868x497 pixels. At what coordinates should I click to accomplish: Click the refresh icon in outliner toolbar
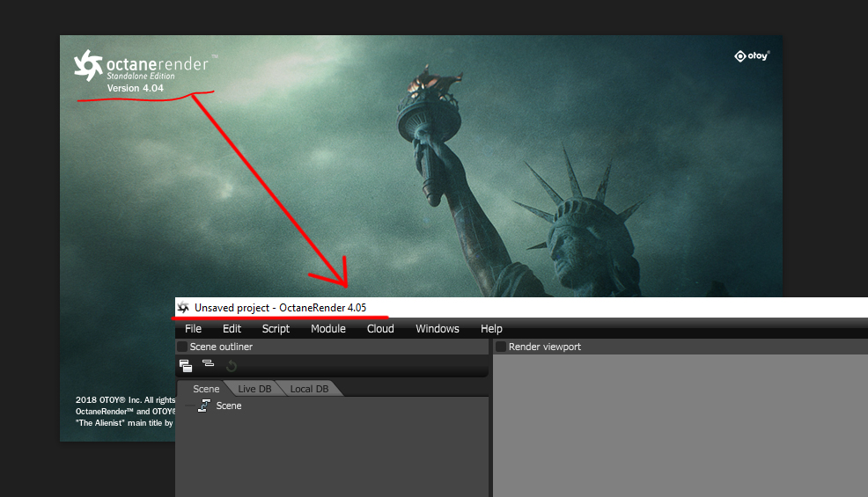(x=232, y=365)
